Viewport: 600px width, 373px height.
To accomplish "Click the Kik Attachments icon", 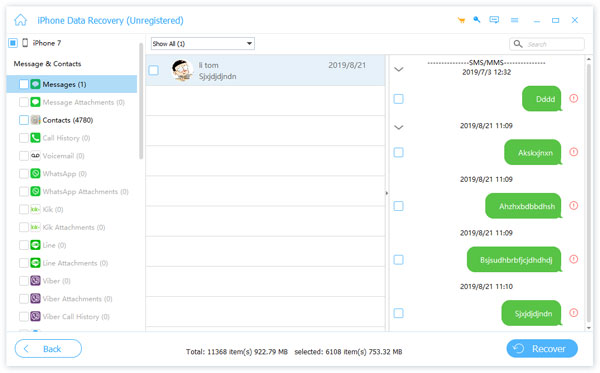I will click(x=35, y=227).
